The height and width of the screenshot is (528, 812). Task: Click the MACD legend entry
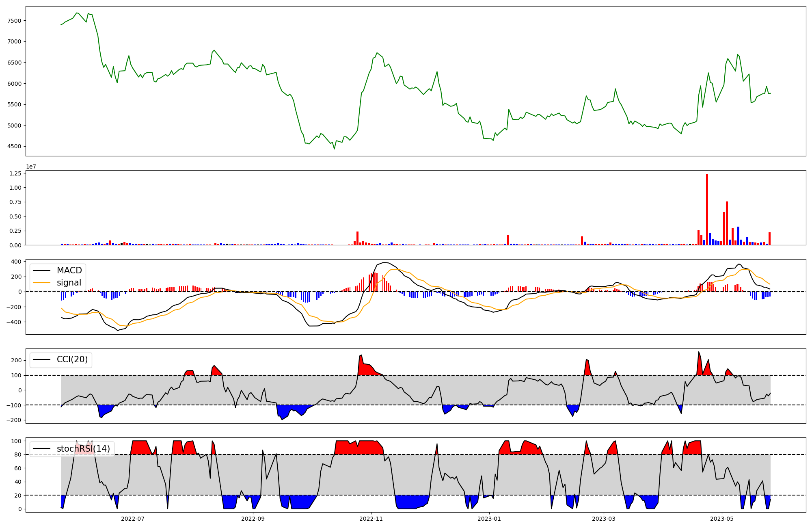(69, 270)
